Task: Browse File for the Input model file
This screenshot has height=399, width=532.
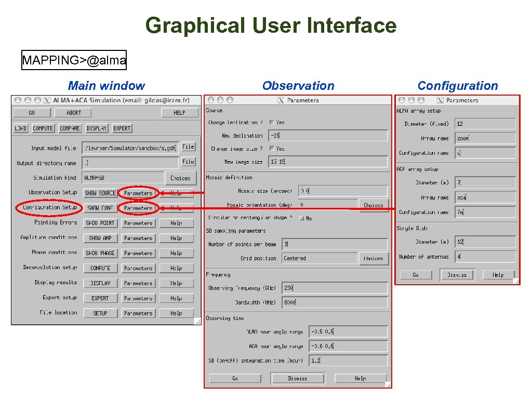Action: pos(188,147)
